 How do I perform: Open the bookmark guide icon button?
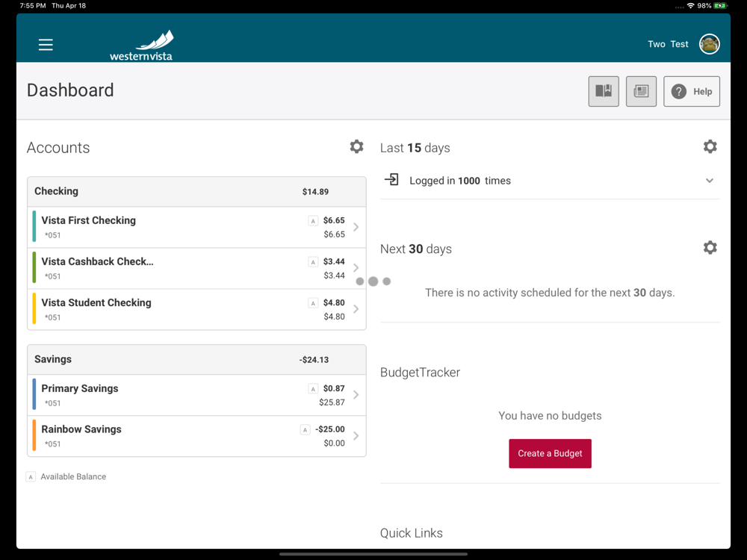[x=604, y=91]
